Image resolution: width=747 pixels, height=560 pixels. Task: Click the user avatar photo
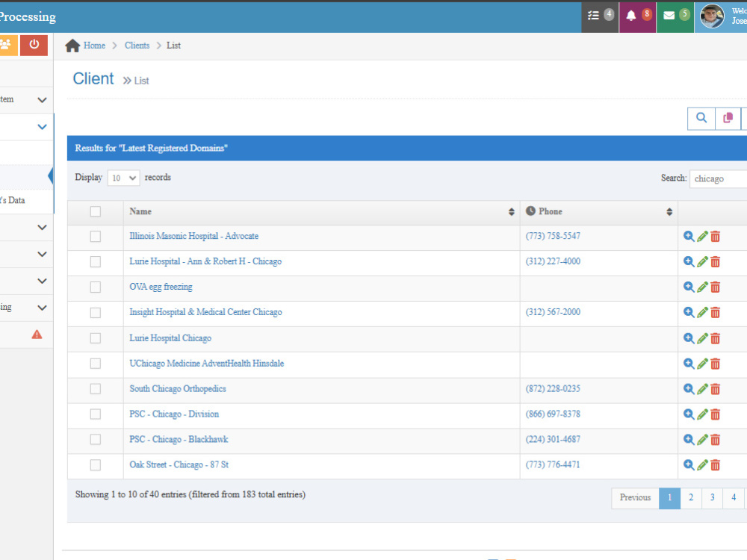coord(712,16)
